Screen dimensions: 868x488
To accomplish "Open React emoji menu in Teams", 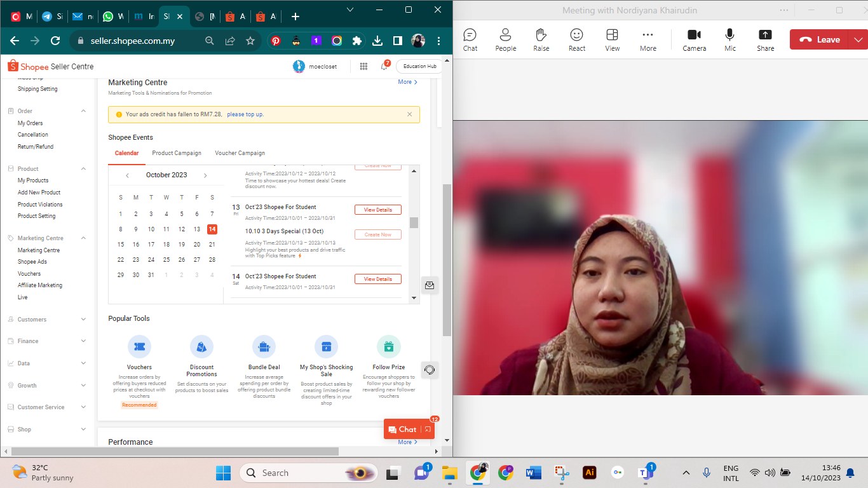I will [x=577, y=39].
